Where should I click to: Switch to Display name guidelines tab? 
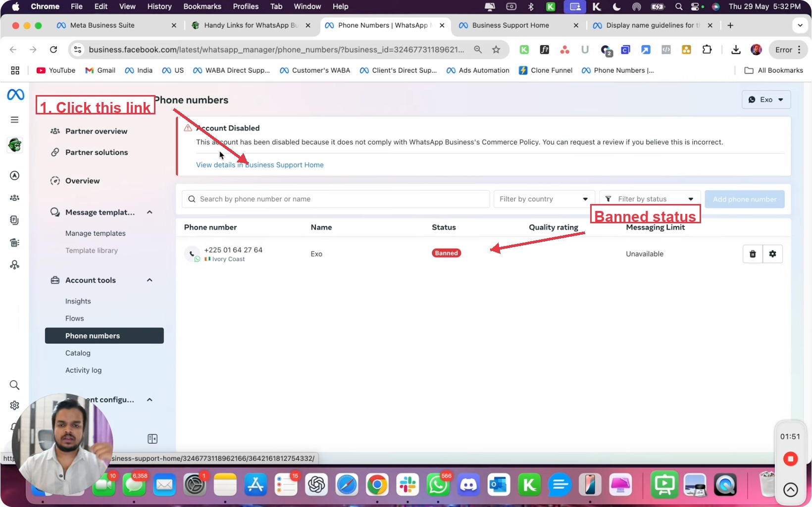click(x=653, y=25)
